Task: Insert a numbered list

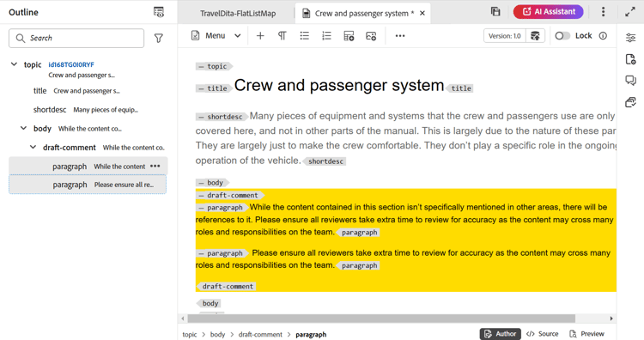Action: pos(326,36)
